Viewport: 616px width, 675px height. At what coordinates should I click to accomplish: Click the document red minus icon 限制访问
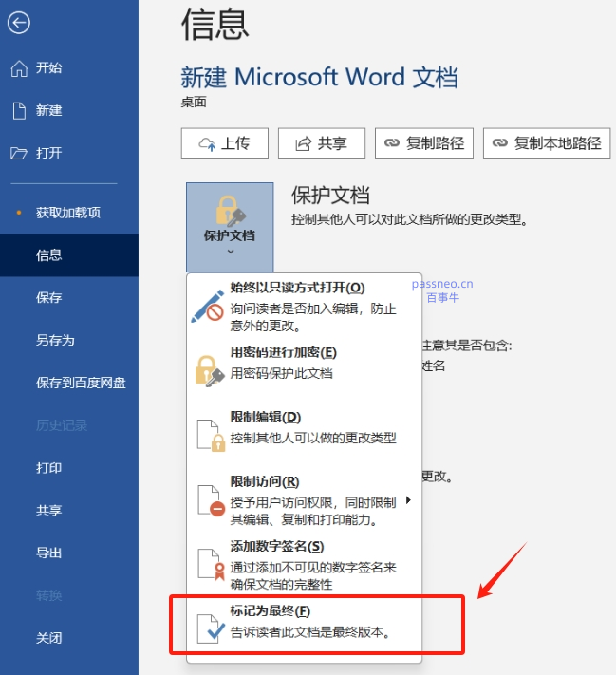tap(211, 500)
